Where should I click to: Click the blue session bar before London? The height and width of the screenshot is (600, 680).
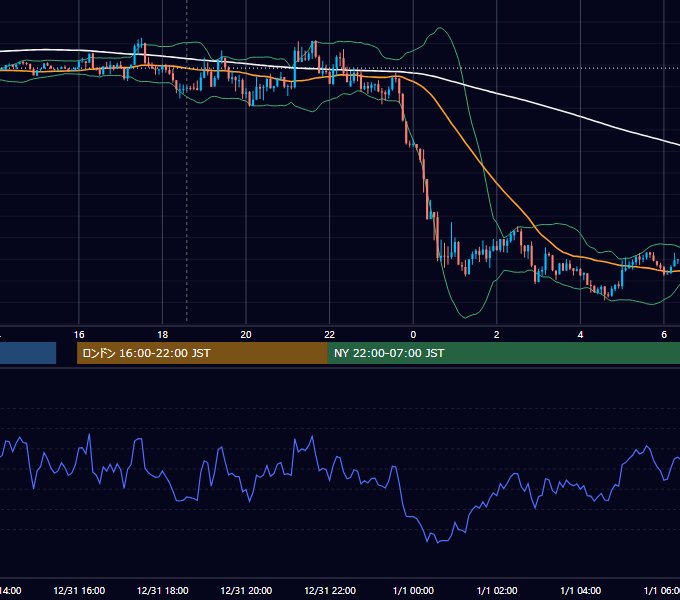pos(28,353)
